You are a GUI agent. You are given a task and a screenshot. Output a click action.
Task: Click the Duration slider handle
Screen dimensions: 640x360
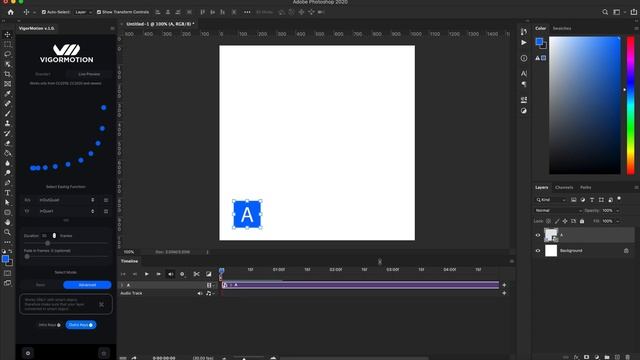(x=48, y=243)
